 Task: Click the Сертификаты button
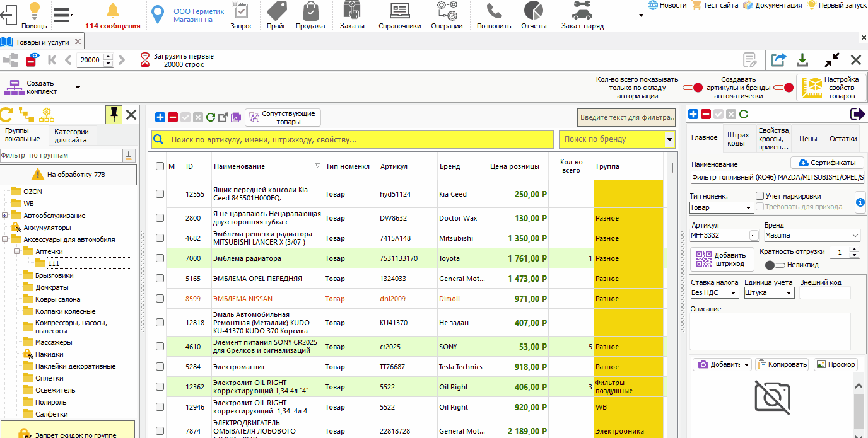click(x=827, y=163)
